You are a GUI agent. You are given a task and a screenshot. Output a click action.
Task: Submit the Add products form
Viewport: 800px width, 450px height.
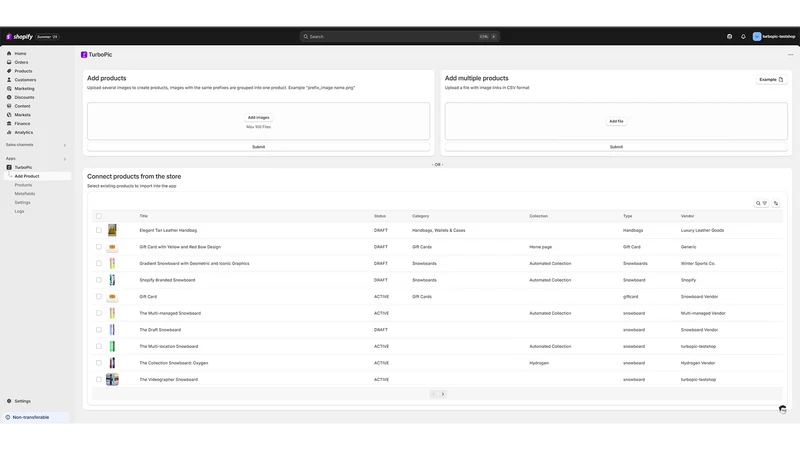pyautogui.click(x=259, y=147)
